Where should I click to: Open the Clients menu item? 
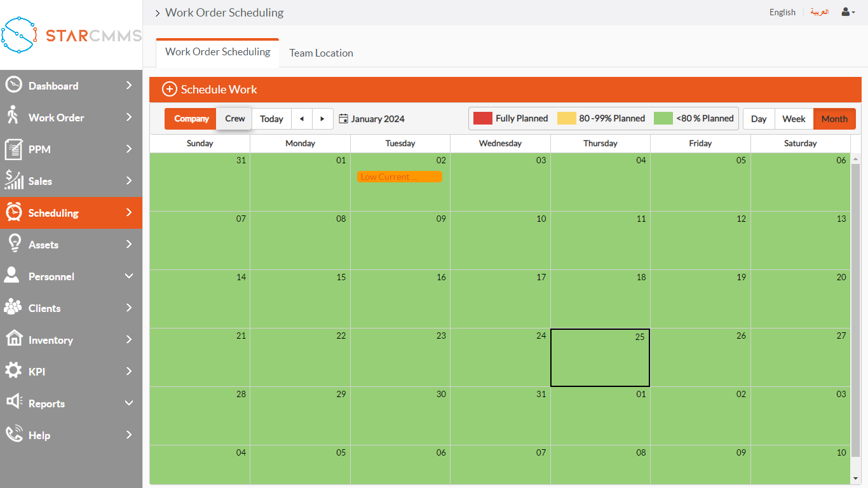pyautogui.click(x=44, y=308)
